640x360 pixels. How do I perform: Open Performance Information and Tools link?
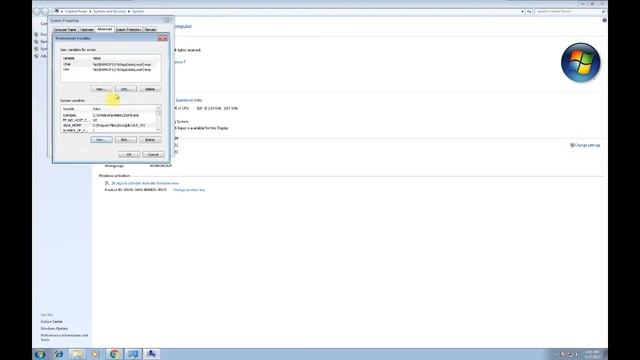coord(64,338)
